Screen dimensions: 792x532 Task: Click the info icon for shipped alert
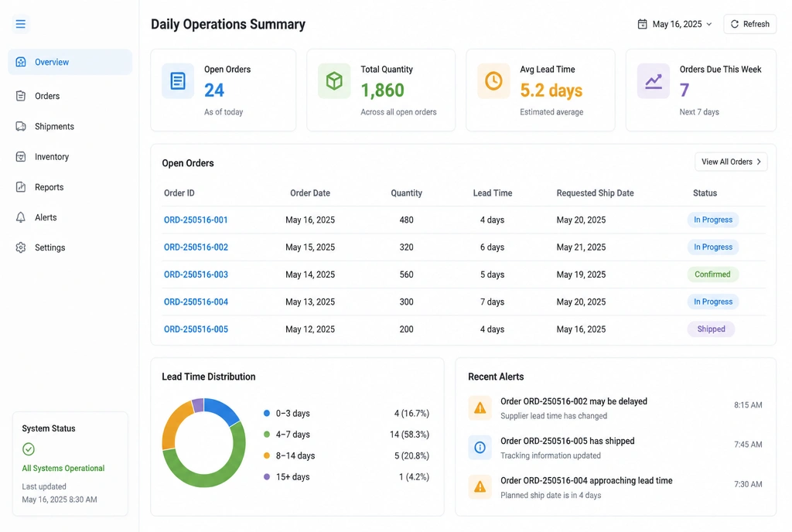point(480,447)
